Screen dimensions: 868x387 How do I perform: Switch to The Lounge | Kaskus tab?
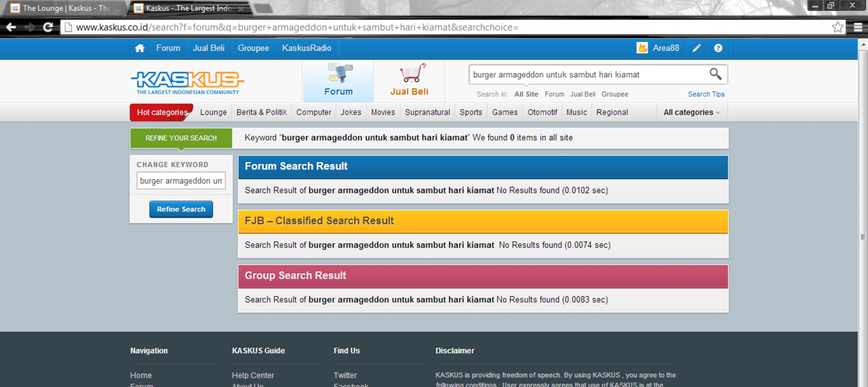tap(66, 9)
